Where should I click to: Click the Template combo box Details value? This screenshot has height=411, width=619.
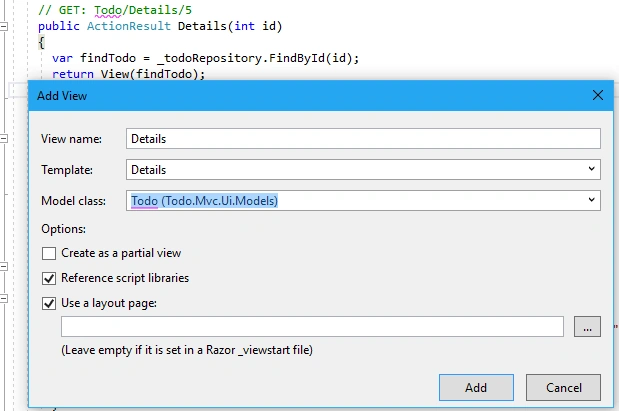point(148,170)
